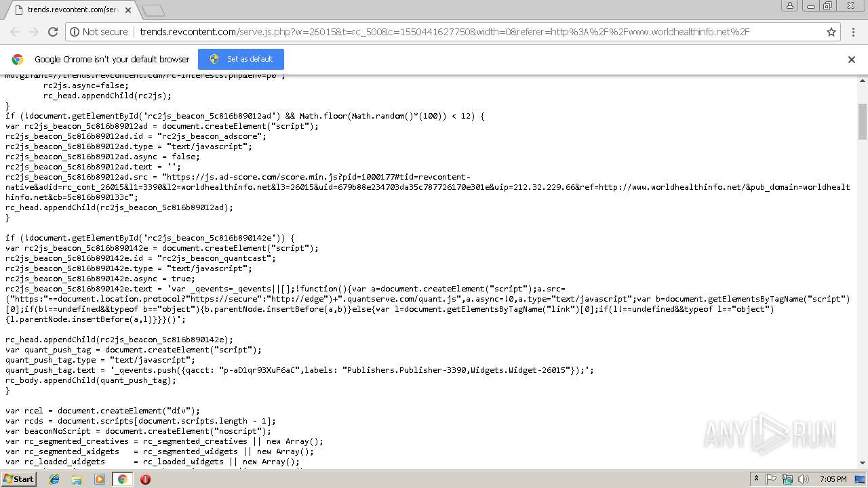Click the scrollbar up arrow
The height and width of the screenshot is (488, 868).
coord(863,79)
